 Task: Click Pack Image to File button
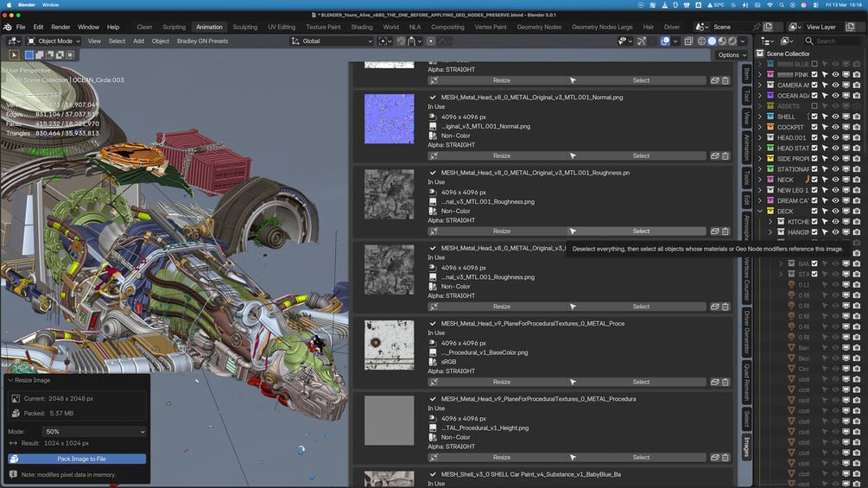coord(77,459)
